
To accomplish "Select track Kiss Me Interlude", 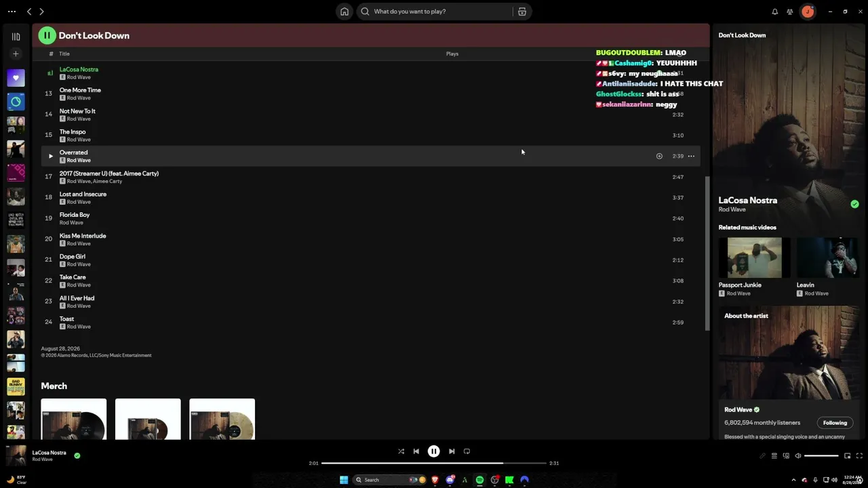I will tap(370, 239).
